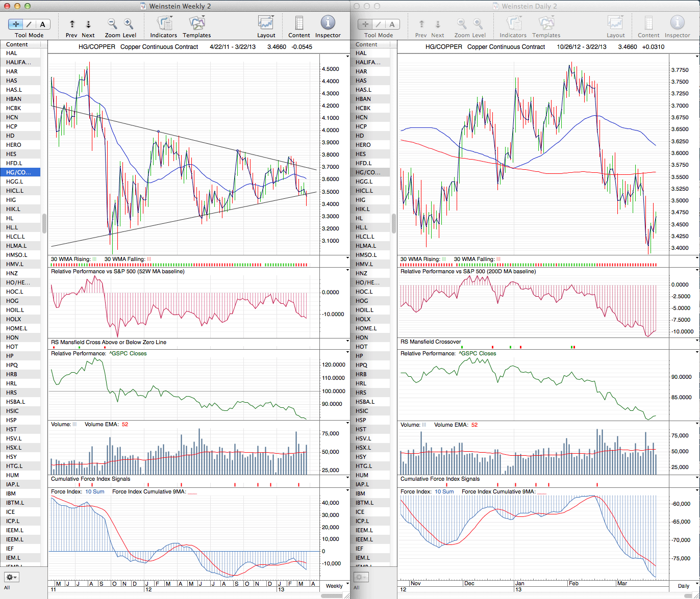Click zoom in magnifier in Weekly window

(x=129, y=24)
